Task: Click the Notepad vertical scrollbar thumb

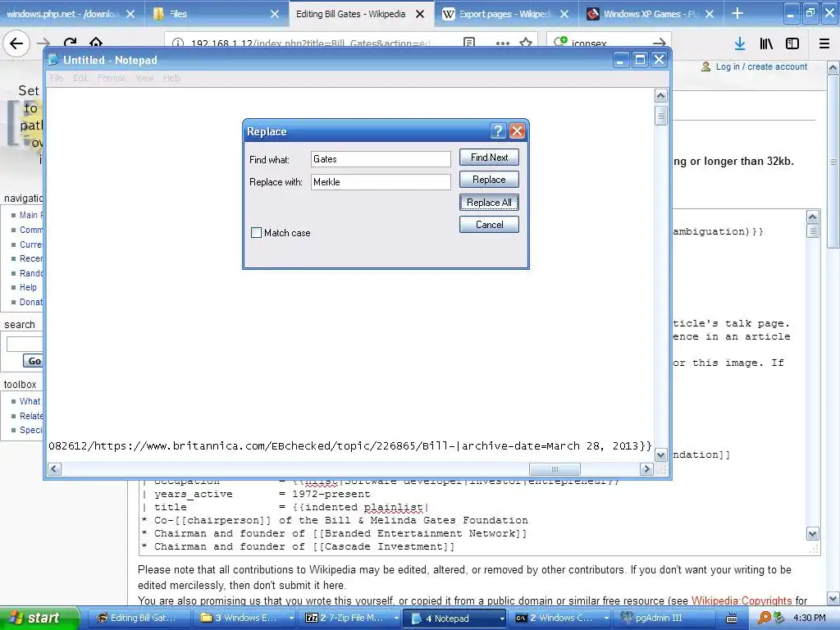Action: 660,115
